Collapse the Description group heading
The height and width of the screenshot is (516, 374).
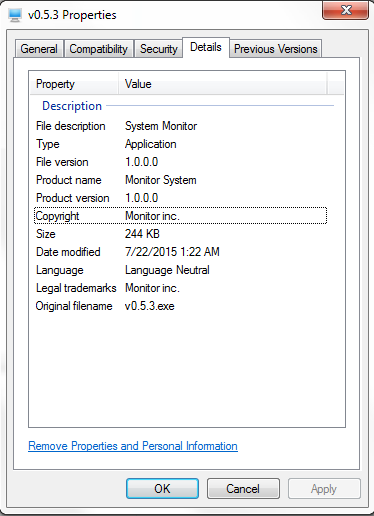coord(72,106)
